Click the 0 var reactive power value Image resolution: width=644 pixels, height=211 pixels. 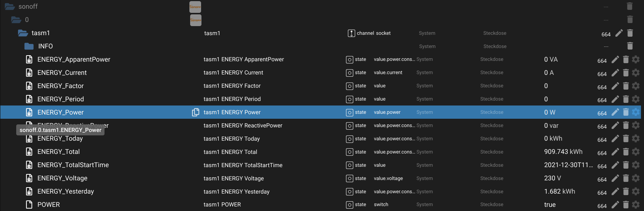[551, 126]
